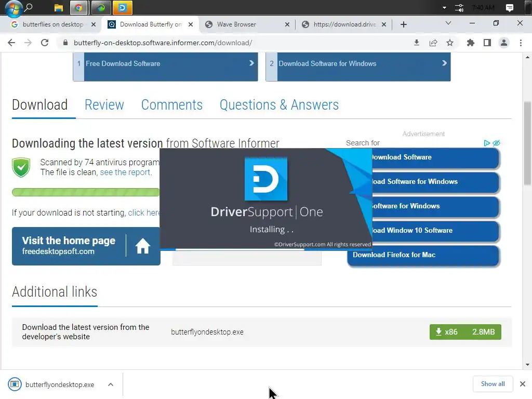
Task: Click the page vertical scrollbar thumb
Action: (x=527, y=143)
